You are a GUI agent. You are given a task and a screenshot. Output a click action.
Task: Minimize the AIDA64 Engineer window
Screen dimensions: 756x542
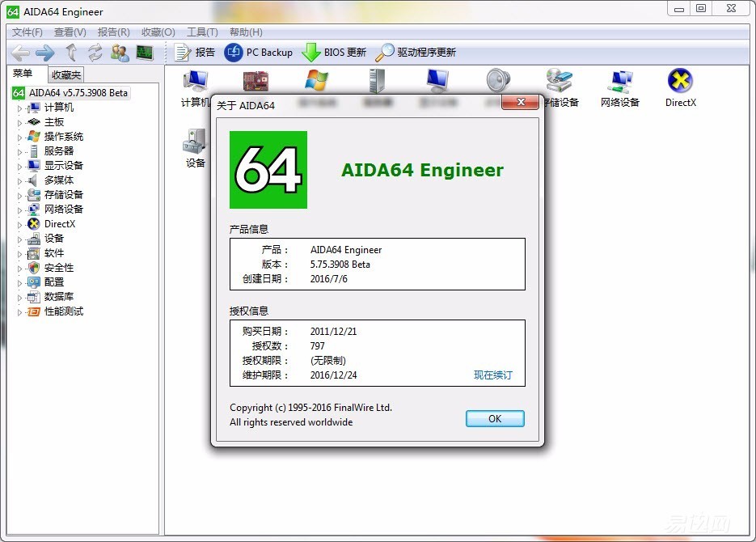[x=679, y=9]
